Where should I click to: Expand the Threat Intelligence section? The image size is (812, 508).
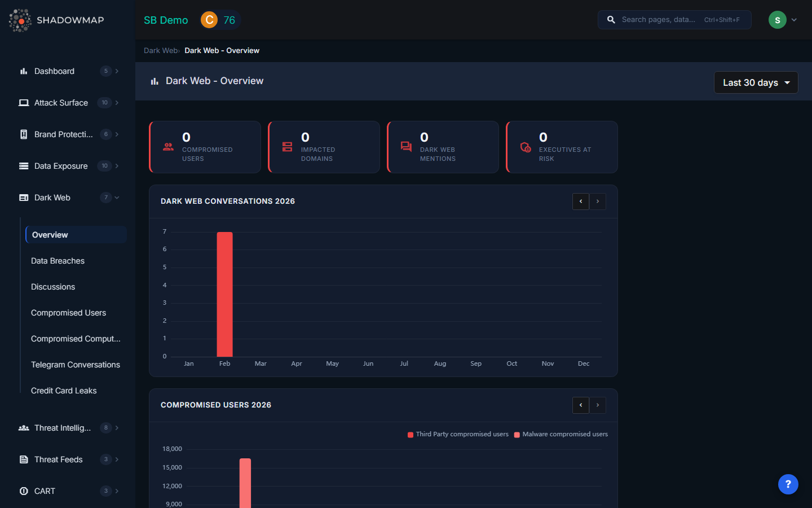[117, 427]
